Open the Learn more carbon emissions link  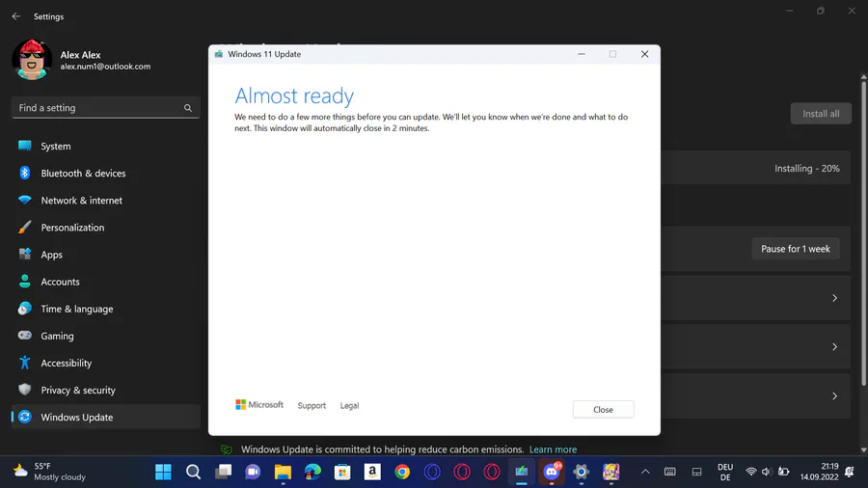coord(553,449)
